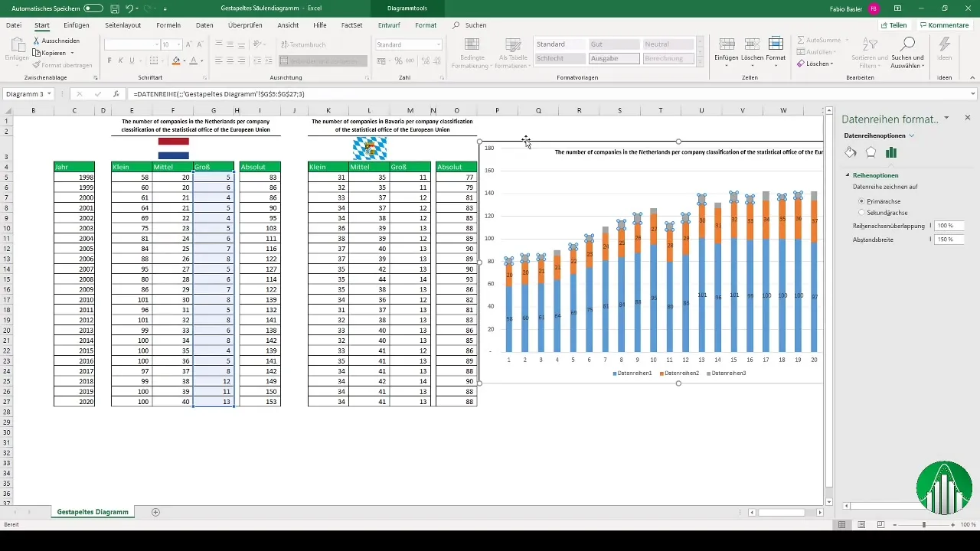Select the Gestapeltes Diagramm sheet tab
This screenshot has height=551, width=980.
click(x=93, y=511)
